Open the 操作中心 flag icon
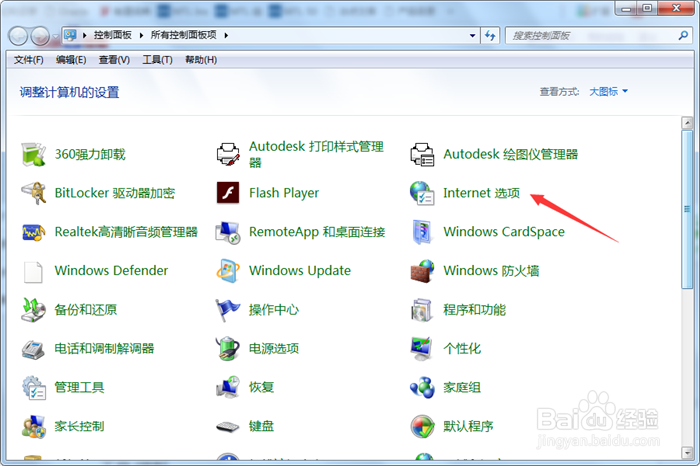Image resolution: width=700 pixels, height=466 pixels. 228,310
